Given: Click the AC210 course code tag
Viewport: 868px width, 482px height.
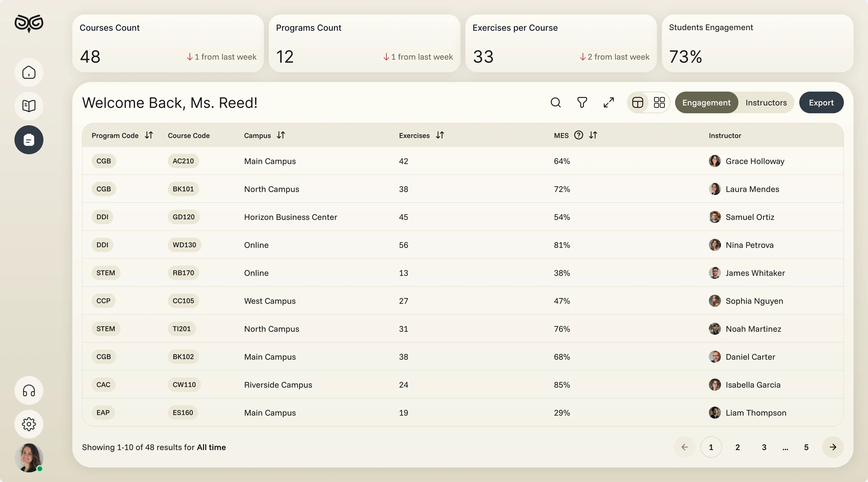Looking at the screenshot, I should pyautogui.click(x=183, y=161).
